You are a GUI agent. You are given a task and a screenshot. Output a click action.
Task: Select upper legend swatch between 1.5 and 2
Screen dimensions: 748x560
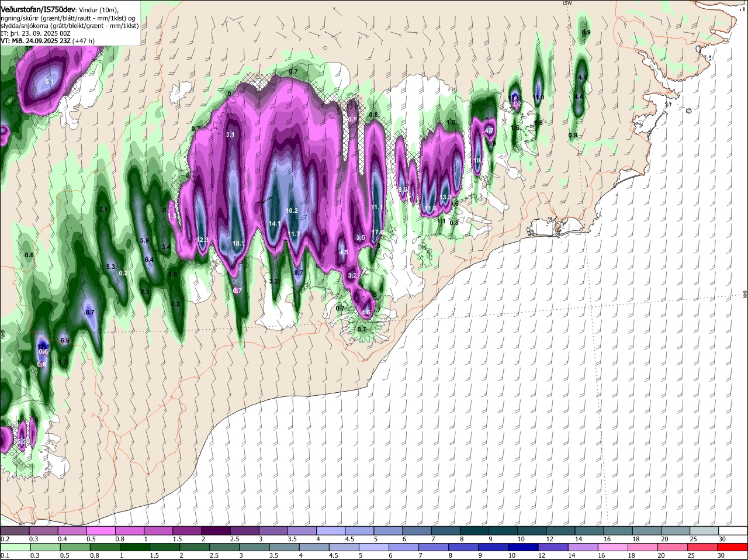pos(186,531)
